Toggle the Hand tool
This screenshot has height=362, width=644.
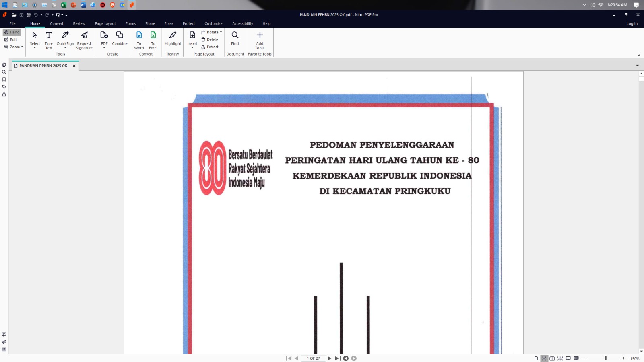point(12,32)
